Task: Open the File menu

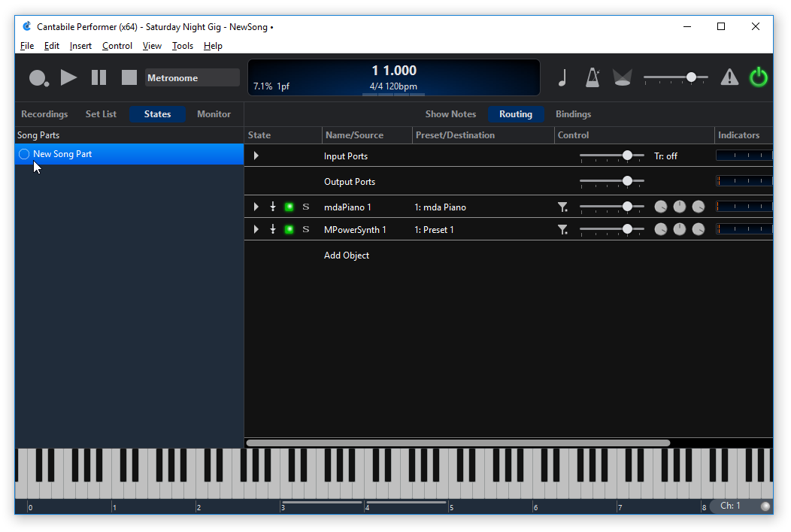Action: pyautogui.click(x=27, y=46)
